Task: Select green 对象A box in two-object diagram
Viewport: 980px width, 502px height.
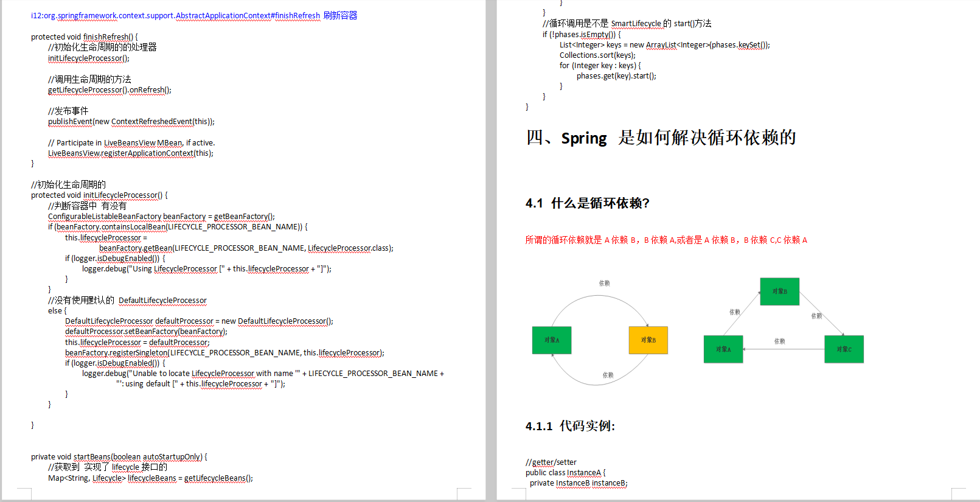Action: pos(552,340)
